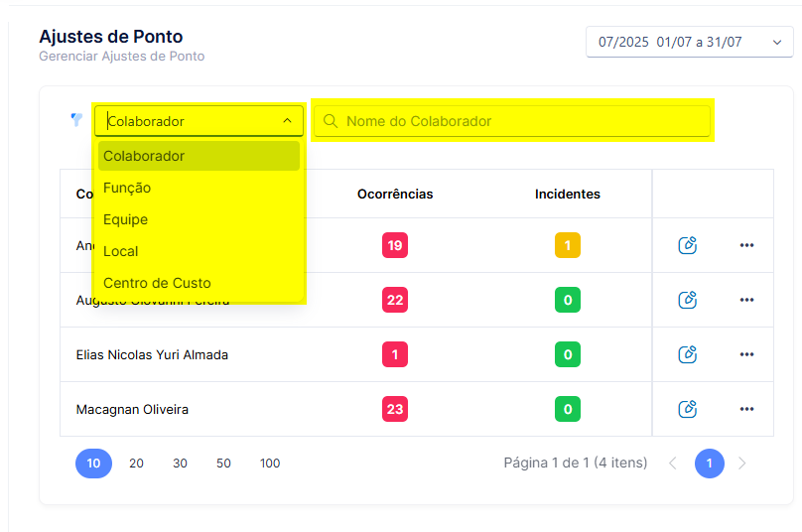Open edit icon for Elias Nicolas Yuri Almada

[688, 354]
